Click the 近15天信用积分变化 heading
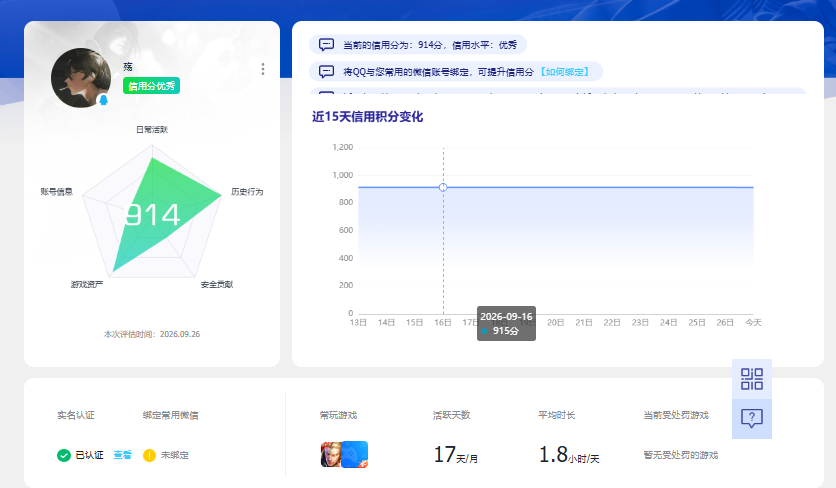Viewport: 836px width, 488px height. pyautogui.click(x=367, y=117)
